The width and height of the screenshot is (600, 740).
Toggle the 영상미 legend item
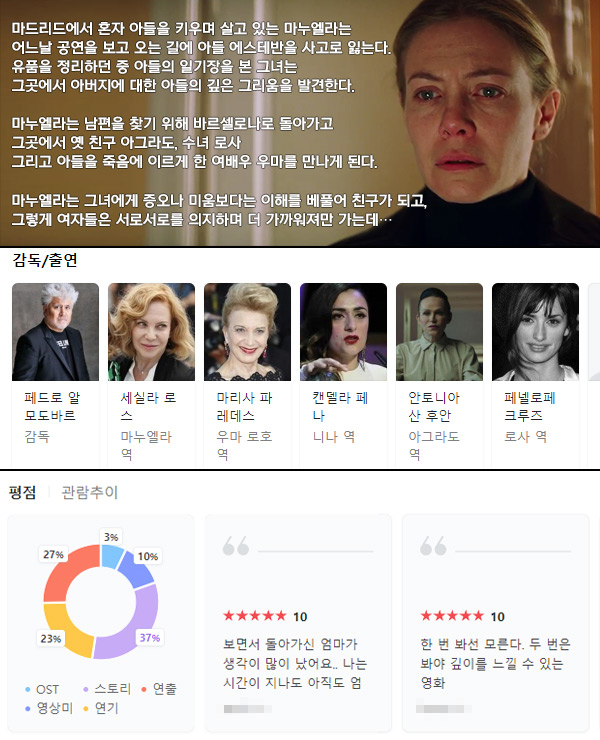(x=49, y=708)
